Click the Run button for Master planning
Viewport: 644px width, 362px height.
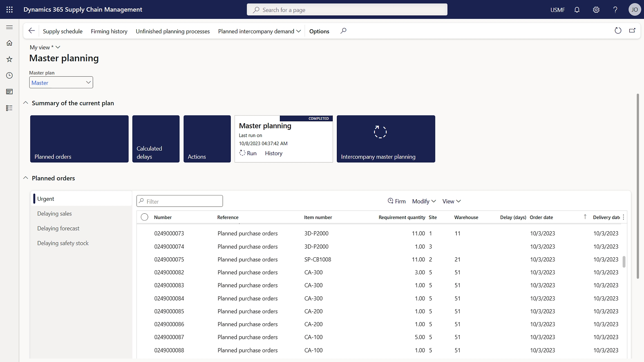pos(248,153)
